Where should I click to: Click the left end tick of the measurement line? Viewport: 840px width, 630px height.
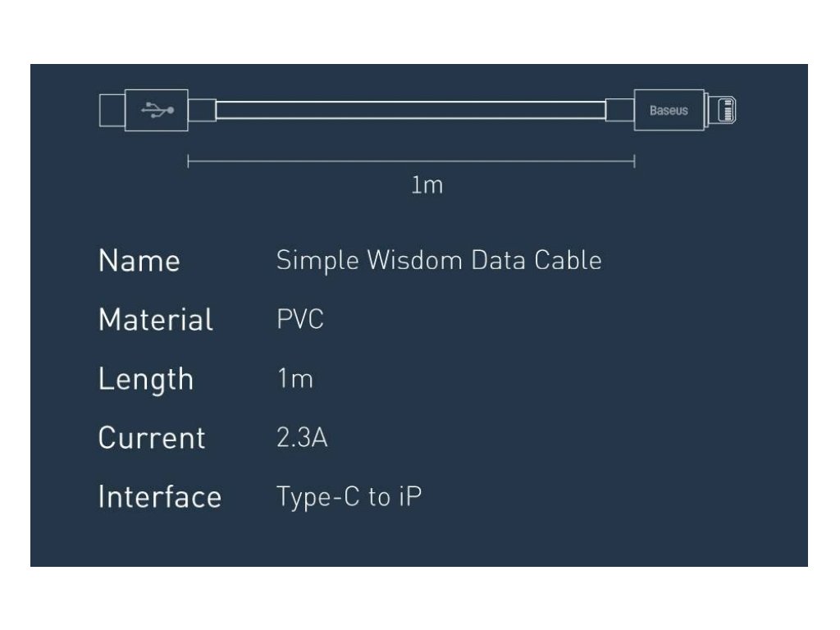pos(188,161)
